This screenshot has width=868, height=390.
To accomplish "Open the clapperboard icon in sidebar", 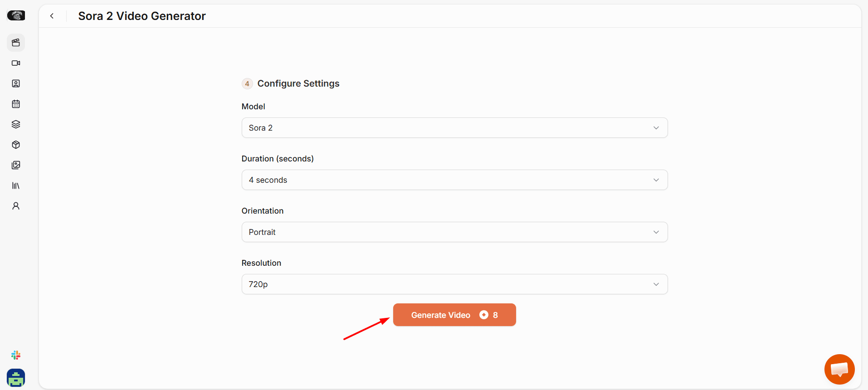I will [x=16, y=43].
